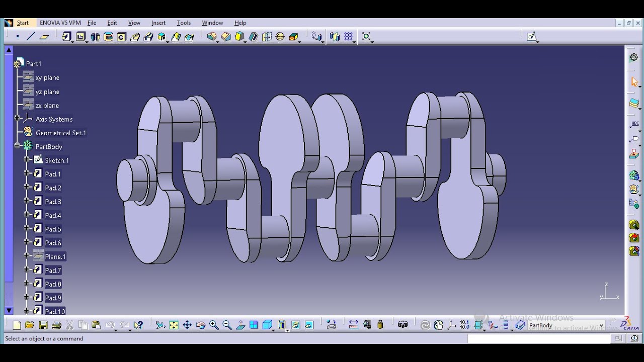Select the Pocket tool

pyautogui.click(x=80, y=36)
